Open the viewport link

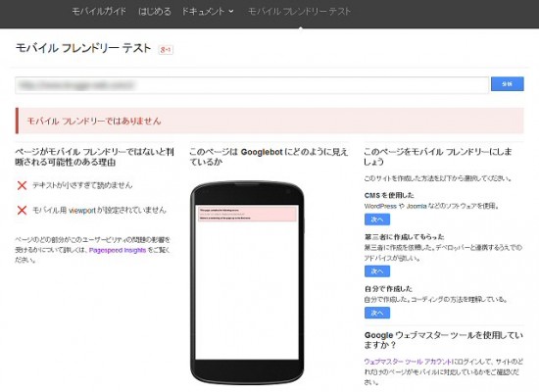tap(81, 211)
